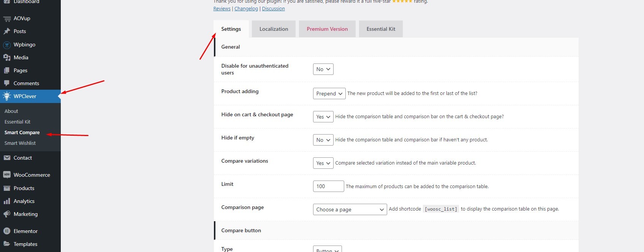
Task: Open the Premium Version tab
Action: coord(327,29)
